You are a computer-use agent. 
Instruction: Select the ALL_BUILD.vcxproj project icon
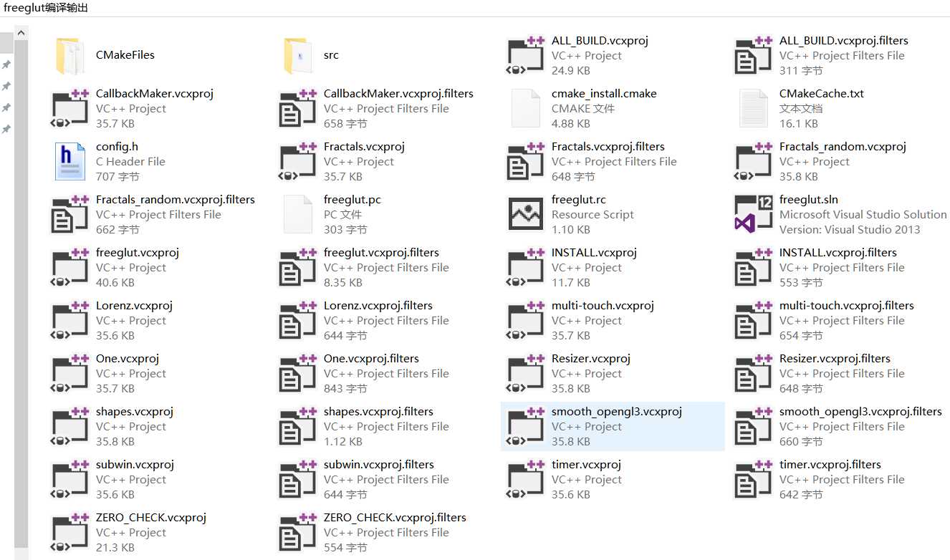click(526, 56)
